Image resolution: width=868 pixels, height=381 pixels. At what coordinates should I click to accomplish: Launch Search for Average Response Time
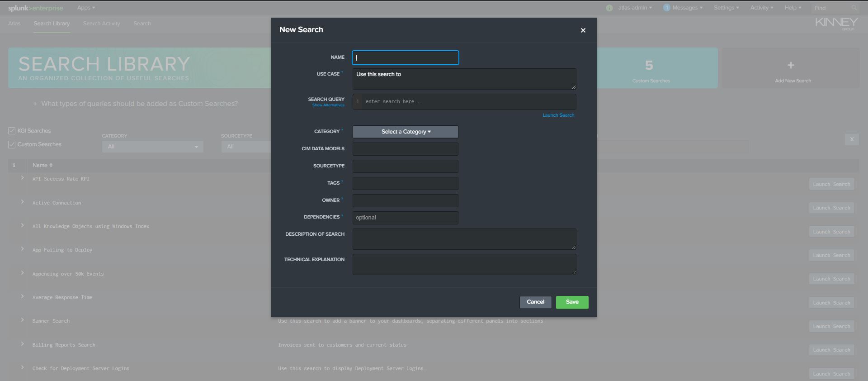click(x=831, y=303)
